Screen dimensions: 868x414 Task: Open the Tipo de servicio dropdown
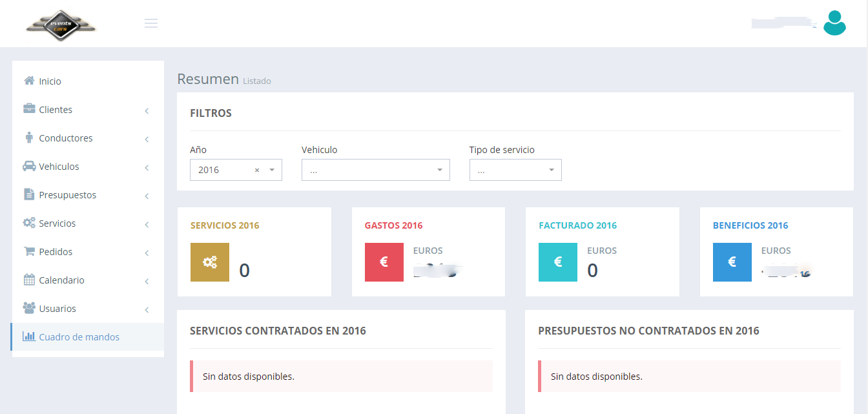[515, 170]
